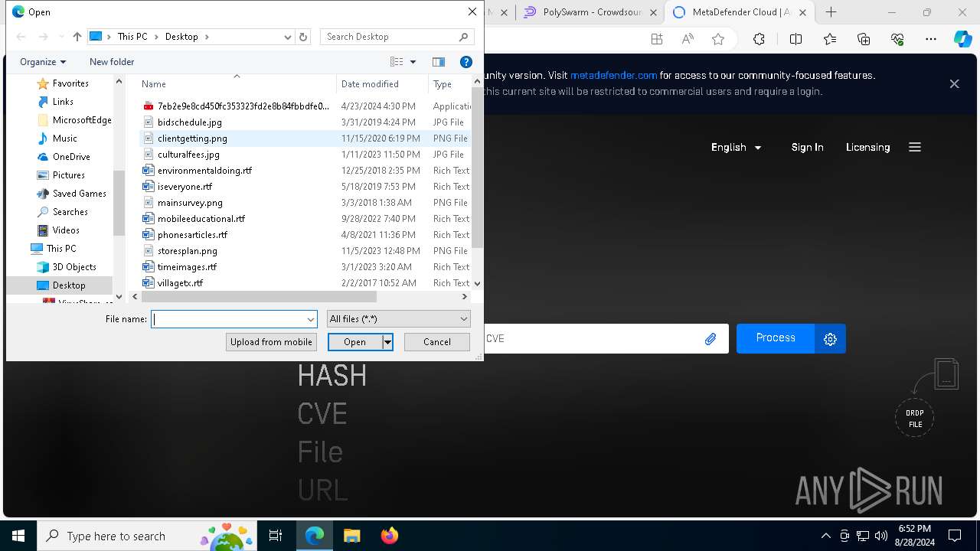Click the New folder button
Image resolution: width=980 pixels, height=551 pixels.
(112, 62)
